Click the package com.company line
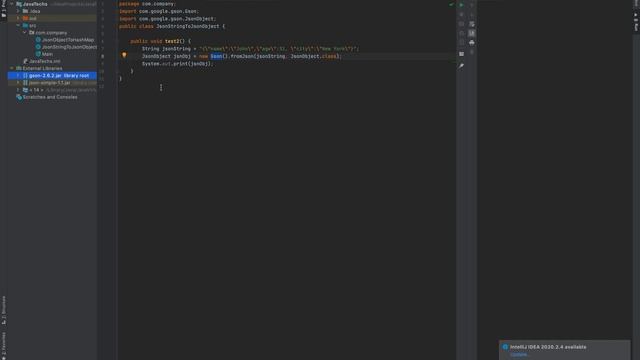640x360 pixels. pos(147,4)
